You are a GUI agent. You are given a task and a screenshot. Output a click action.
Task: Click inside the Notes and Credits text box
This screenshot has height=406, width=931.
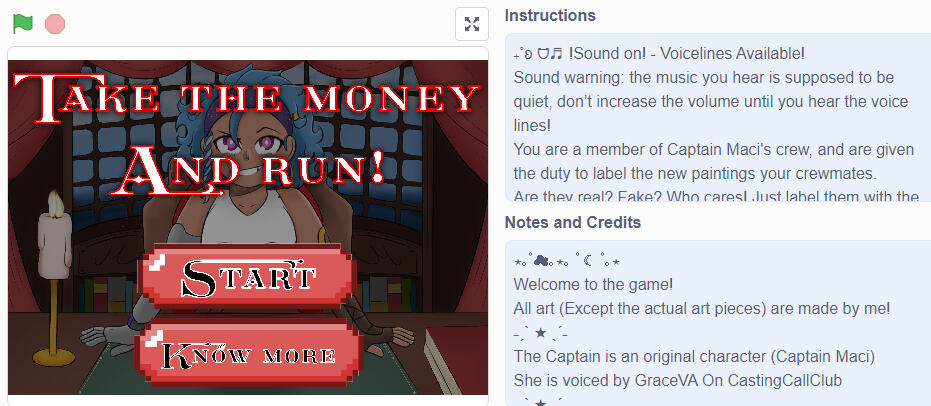[717, 323]
